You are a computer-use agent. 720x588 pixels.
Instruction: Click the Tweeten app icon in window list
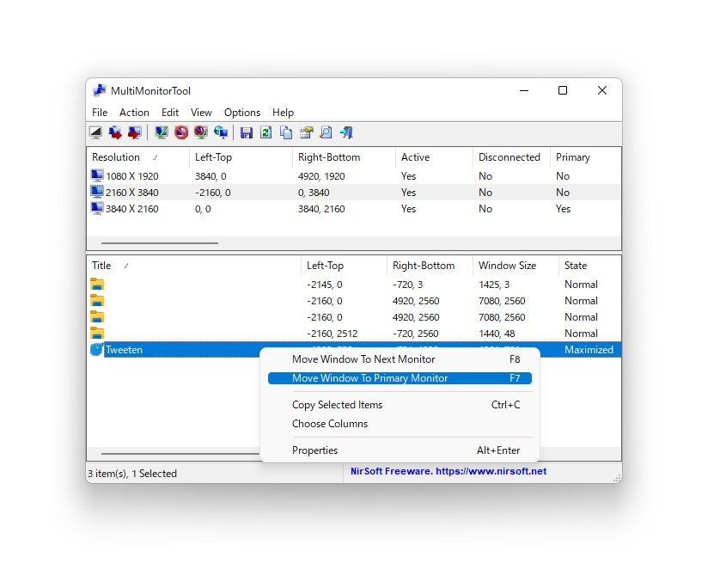(x=96, y=350)
